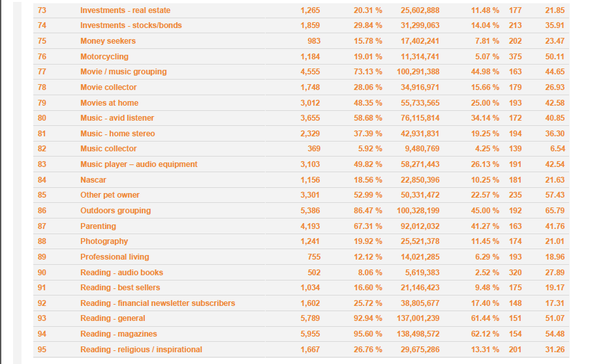Click the Parenting category link
590x364 pixels.
tap(98, 226)
